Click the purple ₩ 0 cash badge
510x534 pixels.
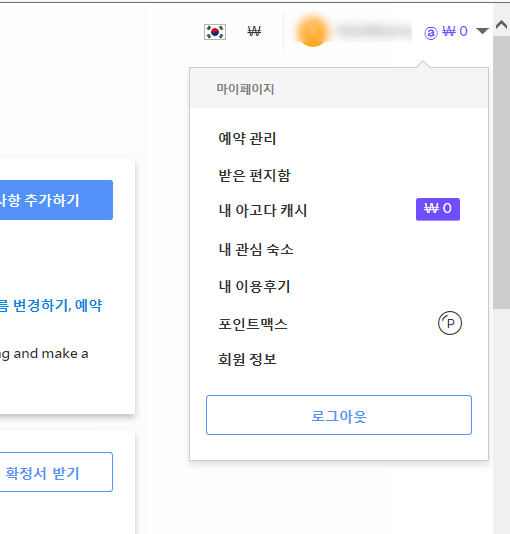tap(438, 209)
